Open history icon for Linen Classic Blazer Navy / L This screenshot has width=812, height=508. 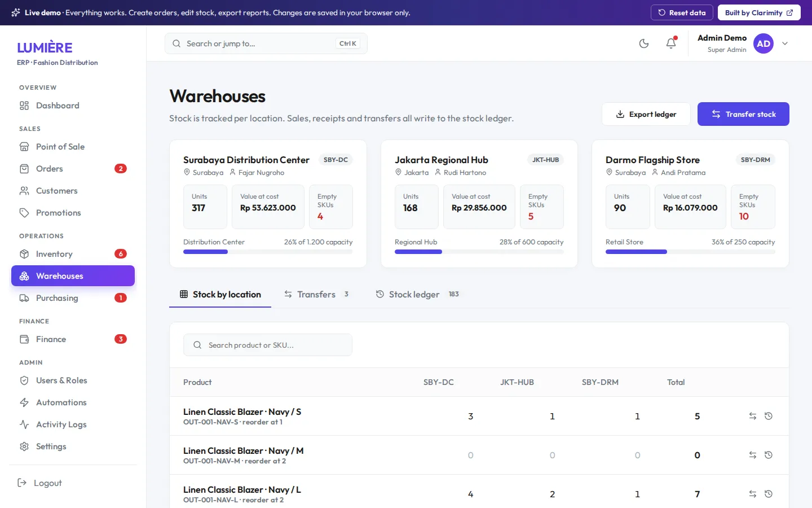point(769,494)
